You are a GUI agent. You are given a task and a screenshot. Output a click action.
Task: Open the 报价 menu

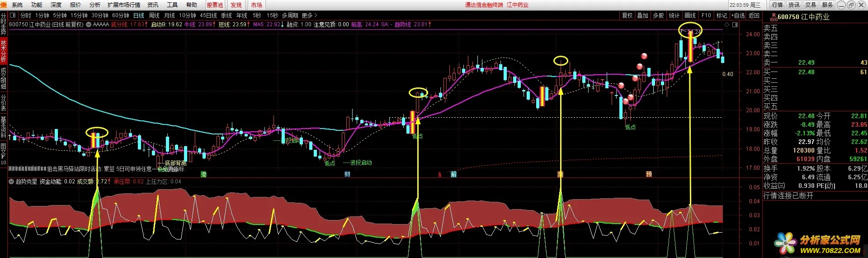[75, 5]
